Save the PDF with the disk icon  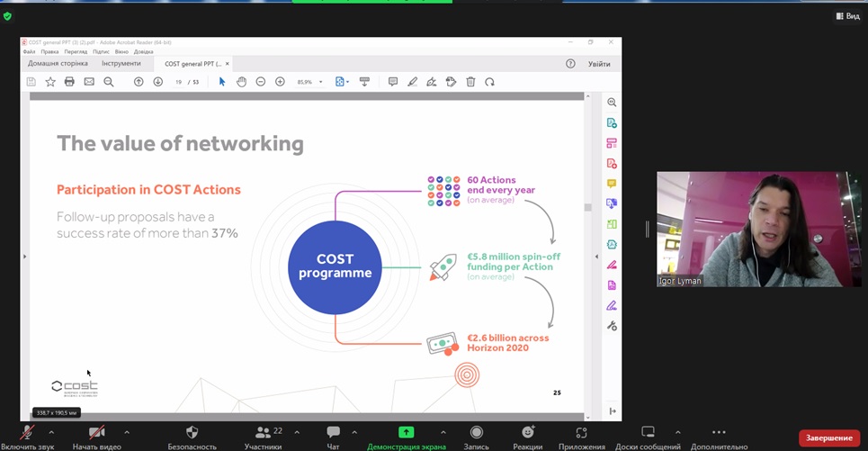point(31,82)
